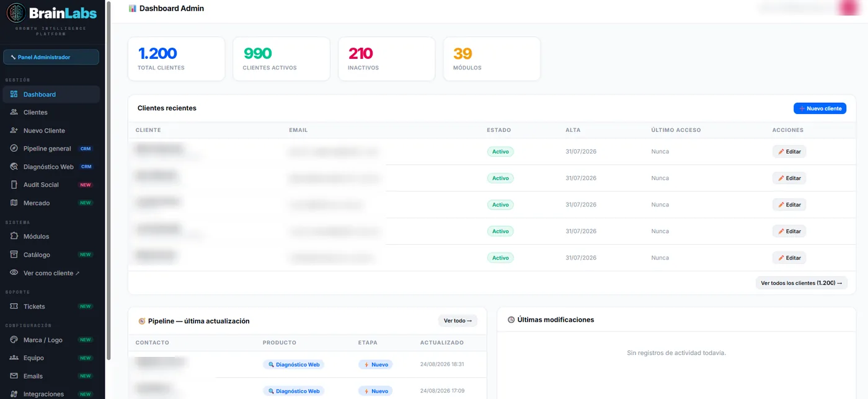This screenshot has height=399, width=868.
Task: Open Integraciones in the sidebar
Action: point(51,394)
